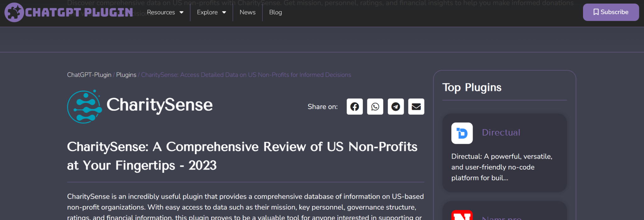Share by email envelope icon
Screen dimensions: 644x220
pos(416,107)
